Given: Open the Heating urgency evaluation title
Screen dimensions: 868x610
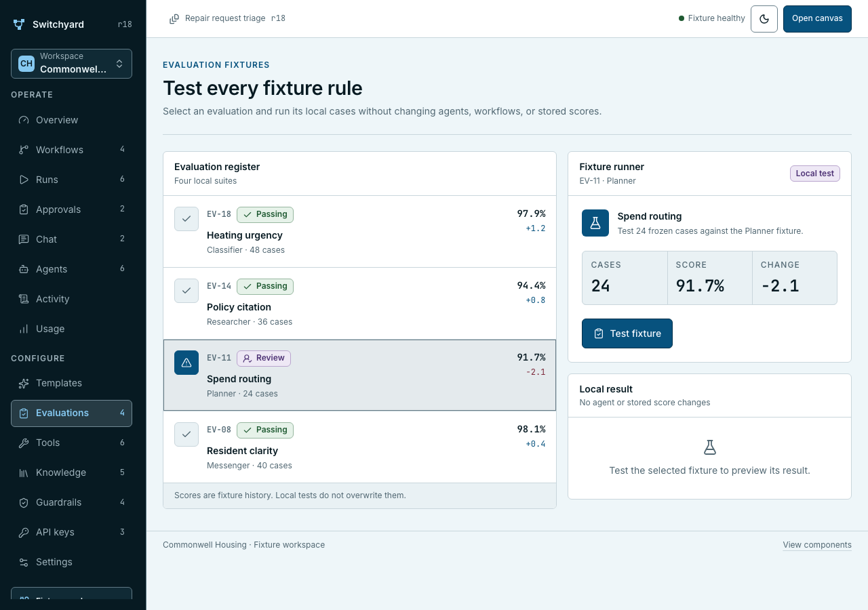Looking at the screenshot, I should [x=245, y=235].
